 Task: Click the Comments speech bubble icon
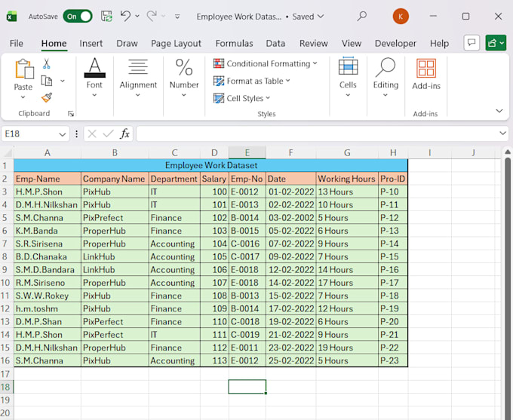coord(472,43)
